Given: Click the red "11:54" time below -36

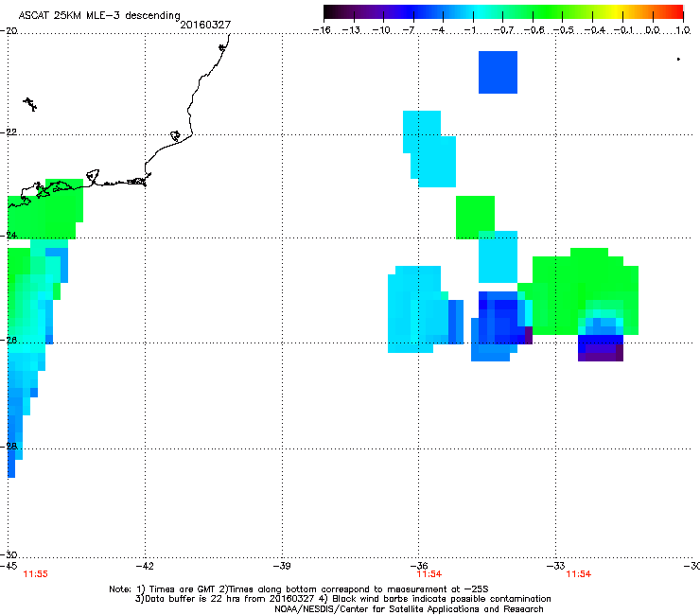Looking at the screenshot, I should tap(429, 574).
